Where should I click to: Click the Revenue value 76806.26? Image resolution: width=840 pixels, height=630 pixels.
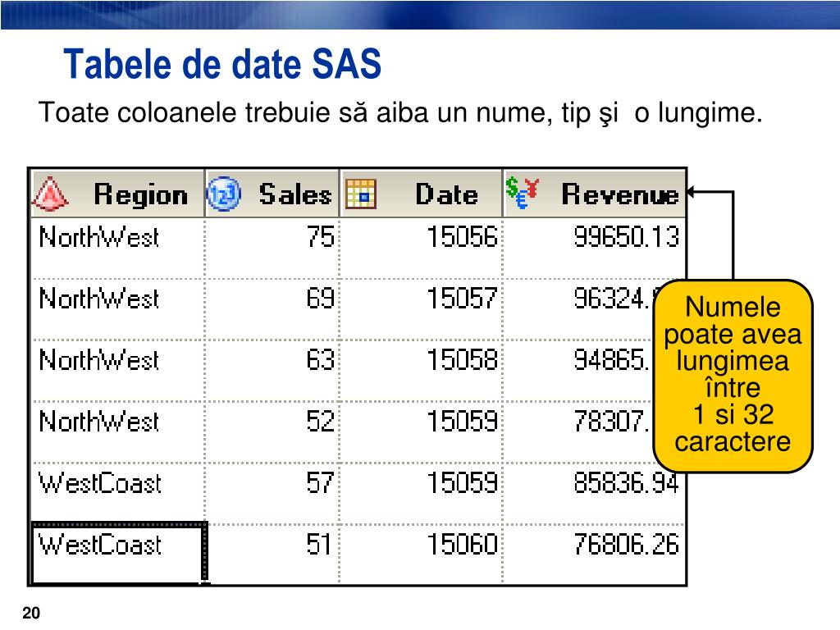point(626,545)
